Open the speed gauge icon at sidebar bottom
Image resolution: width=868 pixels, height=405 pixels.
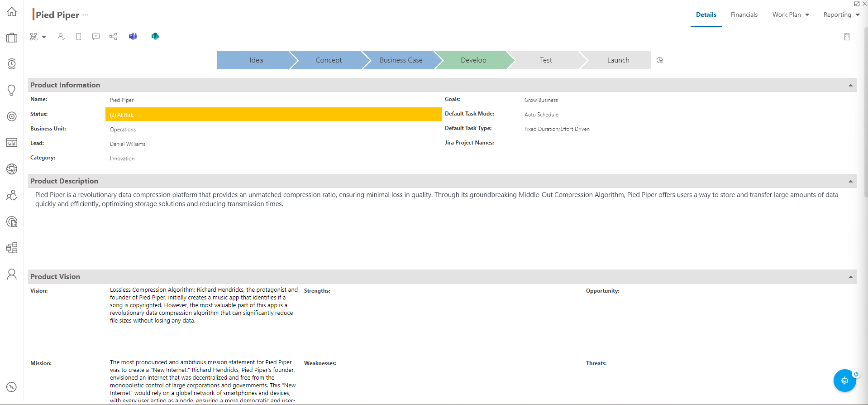12,387
